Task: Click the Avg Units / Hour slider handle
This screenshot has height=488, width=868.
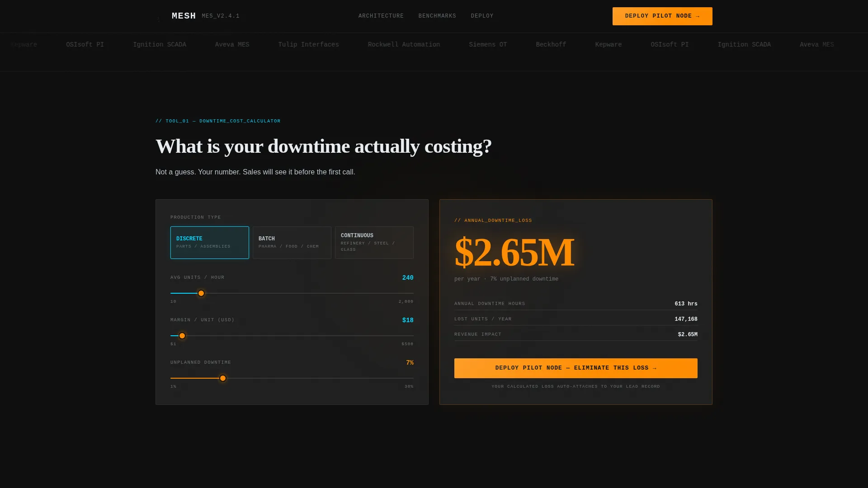Action: pos(201,293)
